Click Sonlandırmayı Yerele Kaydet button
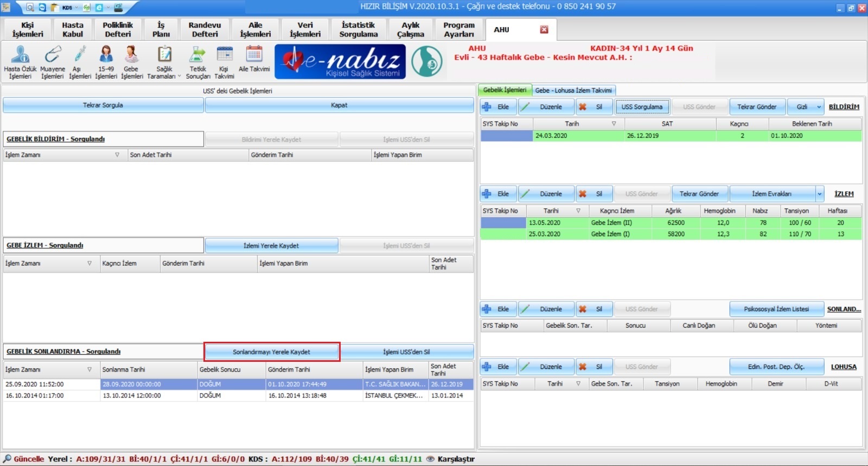 click(272, 352)
